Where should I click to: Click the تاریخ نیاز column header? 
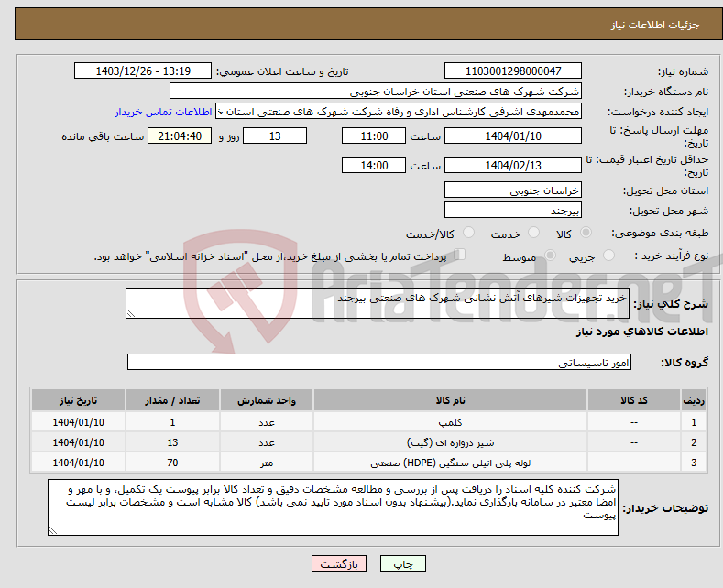pyautogui.click(x=79, y=400)
